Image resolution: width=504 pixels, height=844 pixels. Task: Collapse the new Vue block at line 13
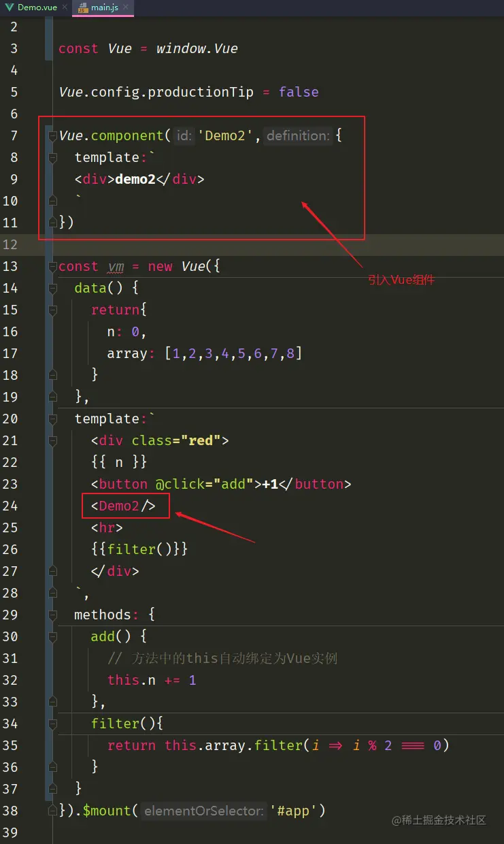tap(53, 267)
